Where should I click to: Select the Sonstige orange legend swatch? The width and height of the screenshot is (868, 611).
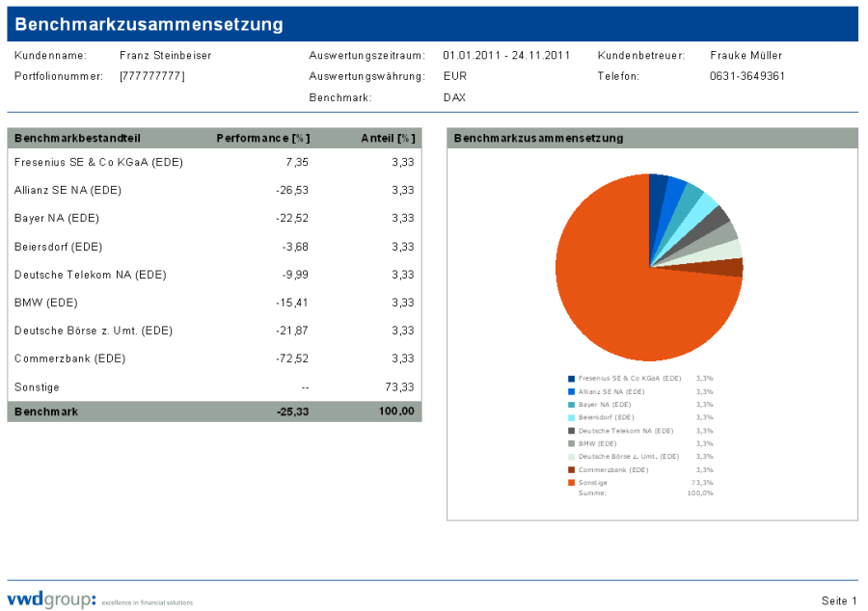coord(572,482)
